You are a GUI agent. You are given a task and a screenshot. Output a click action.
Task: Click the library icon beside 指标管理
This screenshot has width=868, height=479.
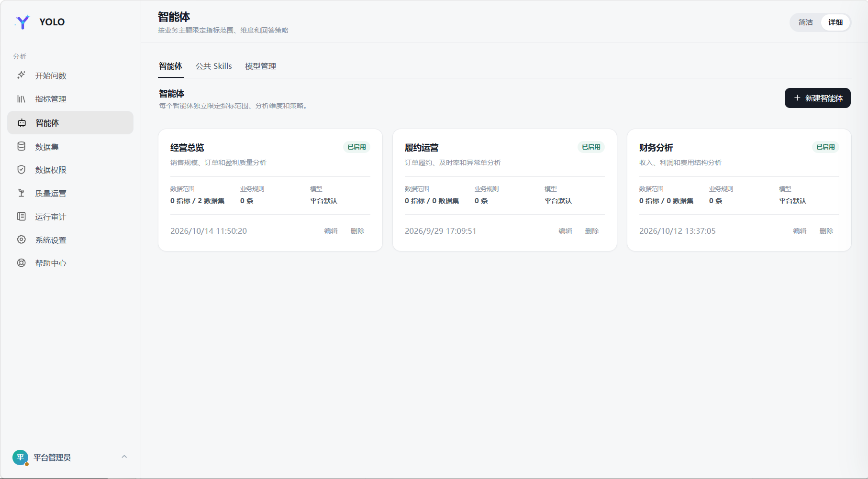click(x=21, y=99)
